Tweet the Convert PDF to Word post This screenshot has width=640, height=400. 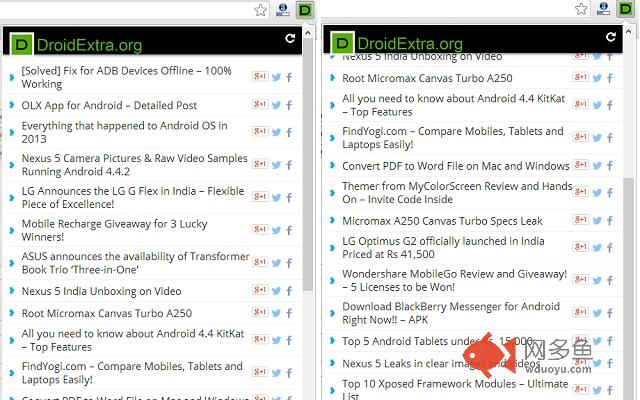[597, 166]
